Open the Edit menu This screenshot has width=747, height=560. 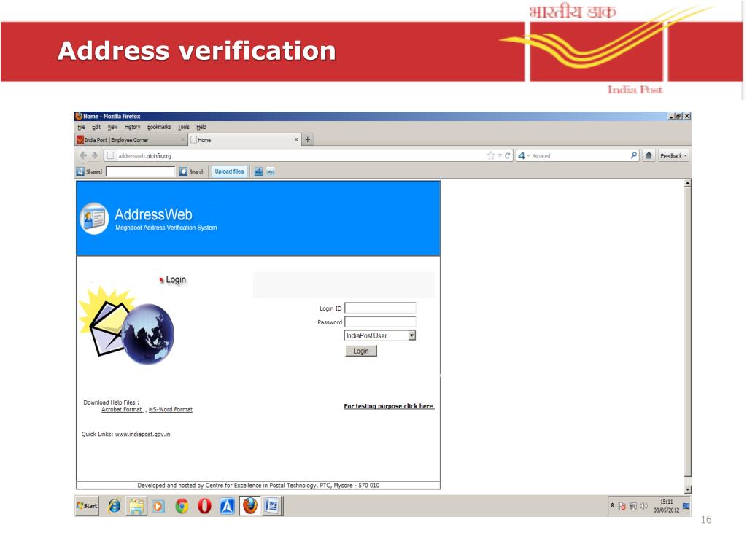click(x=96, y=127)
